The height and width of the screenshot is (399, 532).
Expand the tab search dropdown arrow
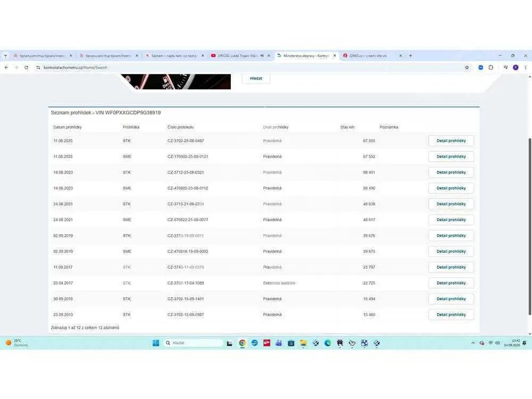tap(5, 56)
